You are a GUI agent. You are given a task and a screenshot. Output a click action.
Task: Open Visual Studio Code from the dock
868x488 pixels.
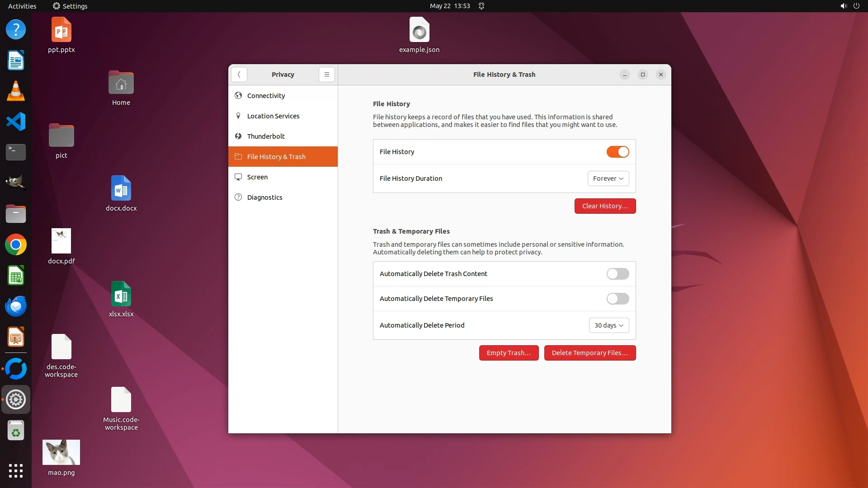point(16,122)
